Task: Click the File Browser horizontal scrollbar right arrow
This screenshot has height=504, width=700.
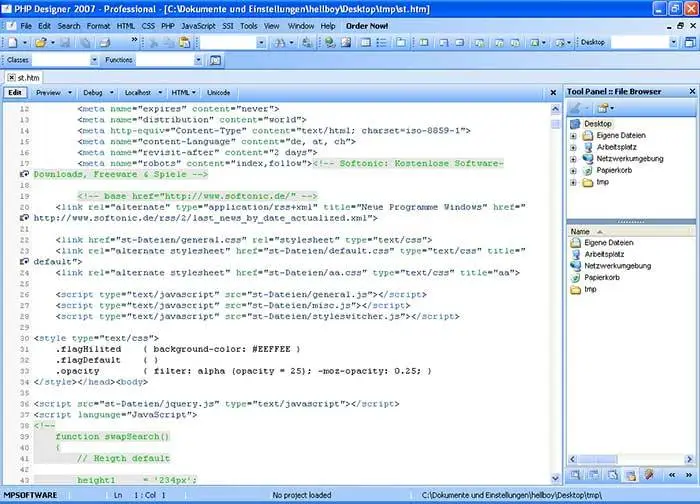Action: click(689, 459)
